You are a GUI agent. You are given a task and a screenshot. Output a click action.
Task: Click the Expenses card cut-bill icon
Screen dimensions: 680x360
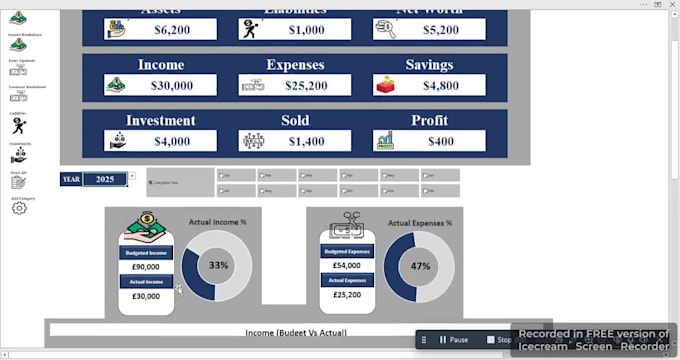pyautogui.click(x=253, y=85)
